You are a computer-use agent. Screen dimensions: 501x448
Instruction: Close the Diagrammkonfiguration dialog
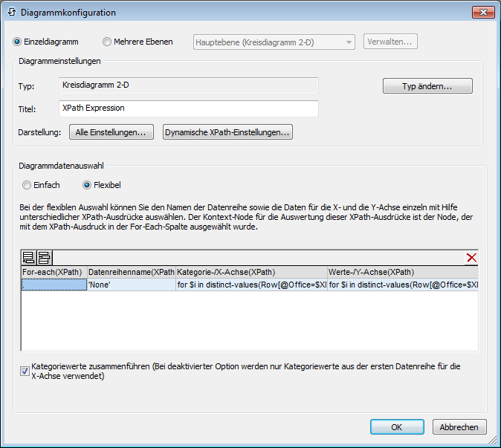[x=483, y=12]
